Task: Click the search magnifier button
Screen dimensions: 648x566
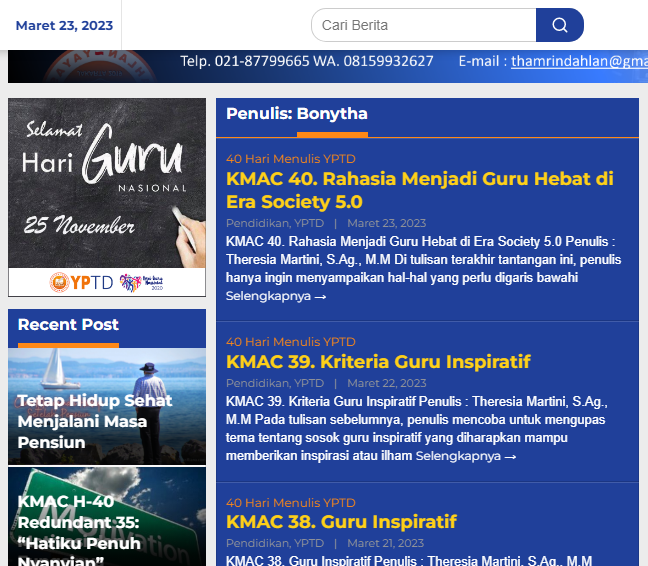Action: [x=559, y=25]
